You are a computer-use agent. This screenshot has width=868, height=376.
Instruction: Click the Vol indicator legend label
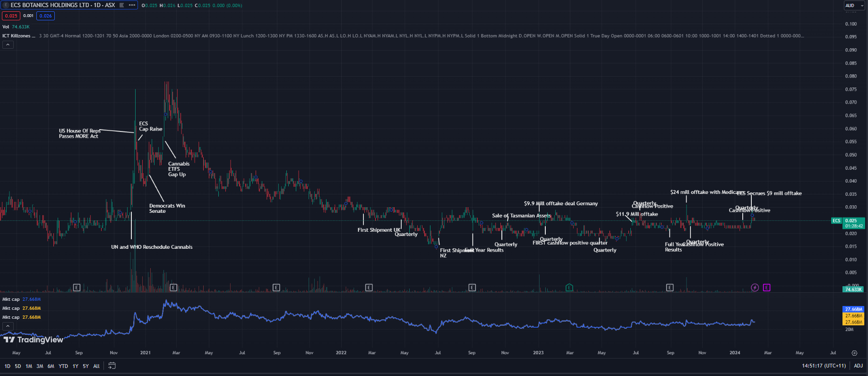[x=6, y=27]
